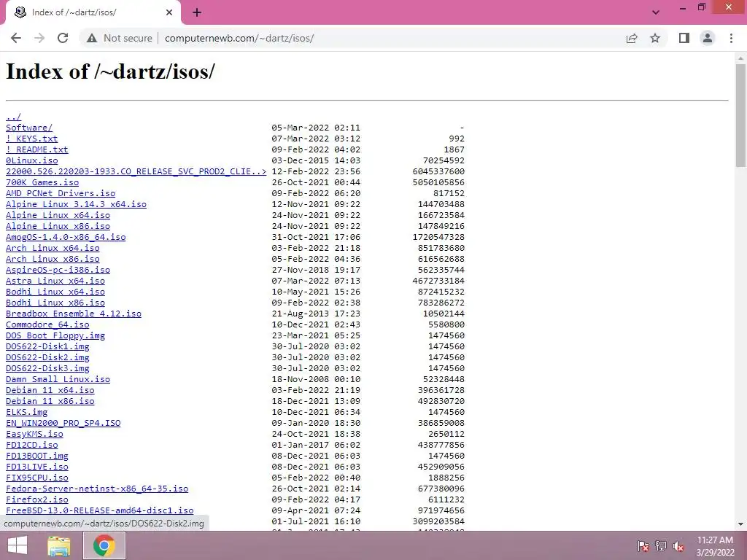This screenshot has width=747, height=560.
Task: Open the Windows Start button
Action: pyautogui.click(x=18, y=545)
